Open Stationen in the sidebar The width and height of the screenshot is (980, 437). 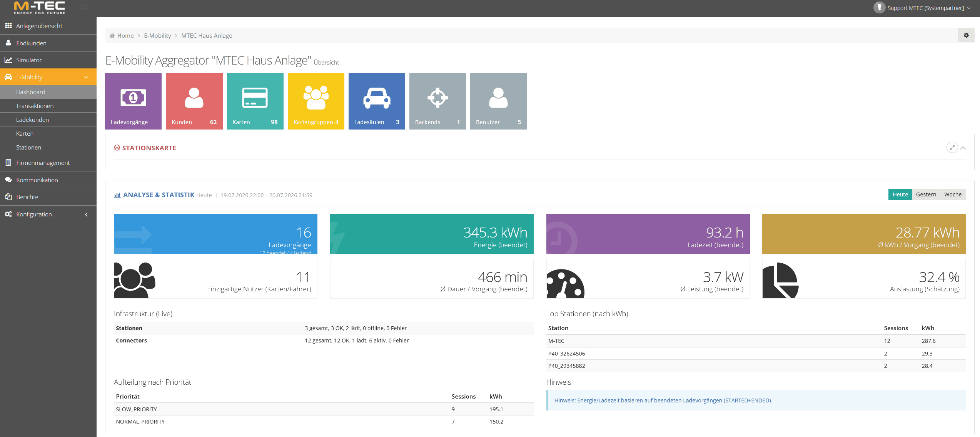tap(48, 148)
